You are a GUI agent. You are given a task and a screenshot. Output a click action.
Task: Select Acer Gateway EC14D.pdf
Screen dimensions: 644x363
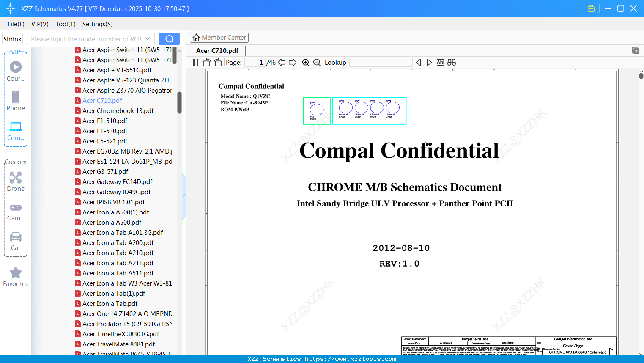[118, 182]
